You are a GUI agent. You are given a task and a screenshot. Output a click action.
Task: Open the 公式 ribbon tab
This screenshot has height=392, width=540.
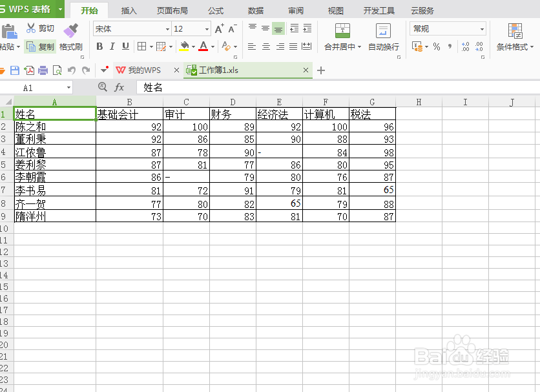[216, 10]
